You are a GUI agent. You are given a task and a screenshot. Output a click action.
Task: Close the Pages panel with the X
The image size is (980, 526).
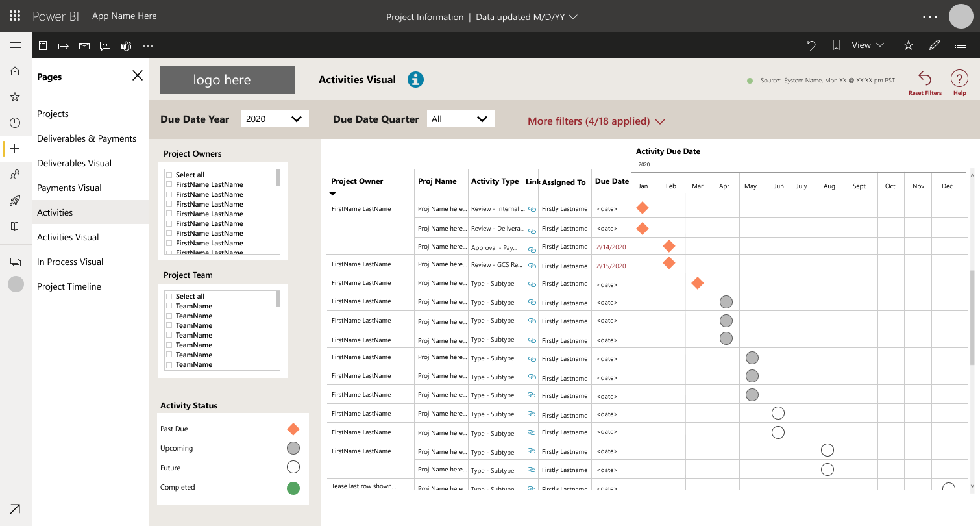click(x=137, y=75)
